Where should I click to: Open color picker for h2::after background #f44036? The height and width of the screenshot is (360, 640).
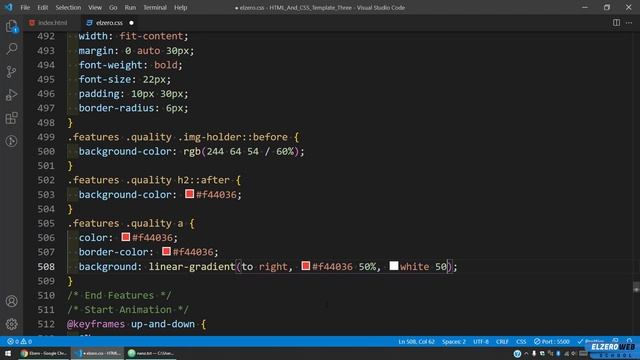tap(189, 194)
